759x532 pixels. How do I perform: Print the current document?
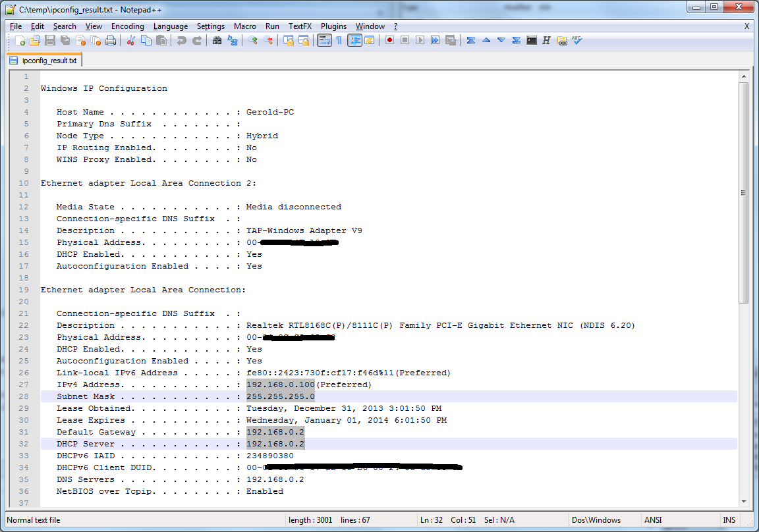point(110,40)
